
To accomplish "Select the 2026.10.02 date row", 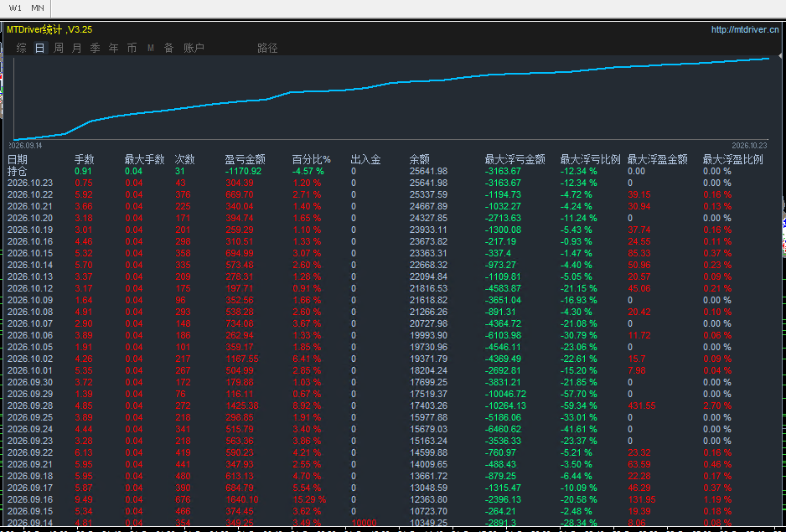I will pos(30,359).
